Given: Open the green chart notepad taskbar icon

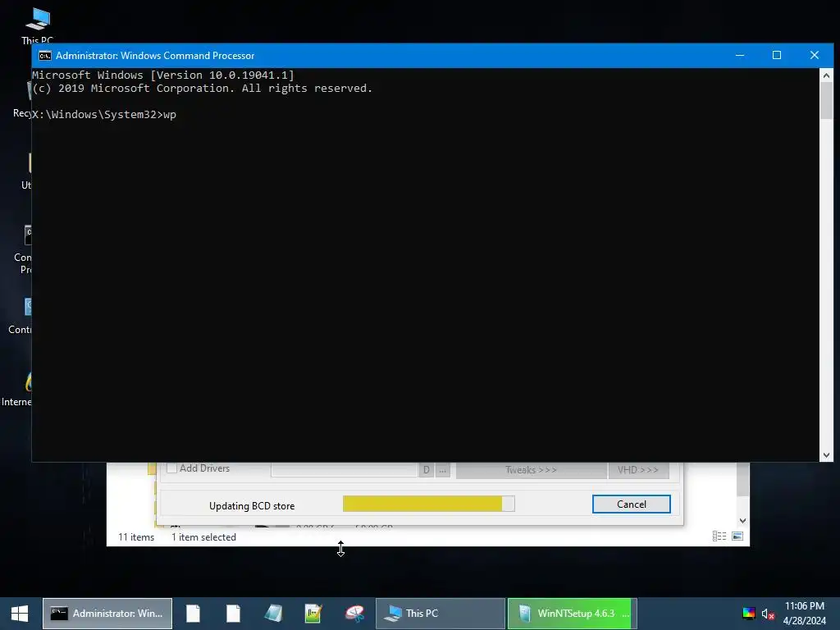Looking at the screenshot, I should click(313, 614).
